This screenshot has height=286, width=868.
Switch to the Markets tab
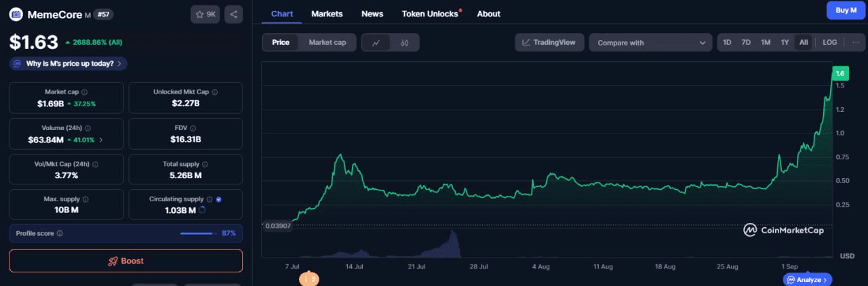pyautogui.click(x=327, y=14)
